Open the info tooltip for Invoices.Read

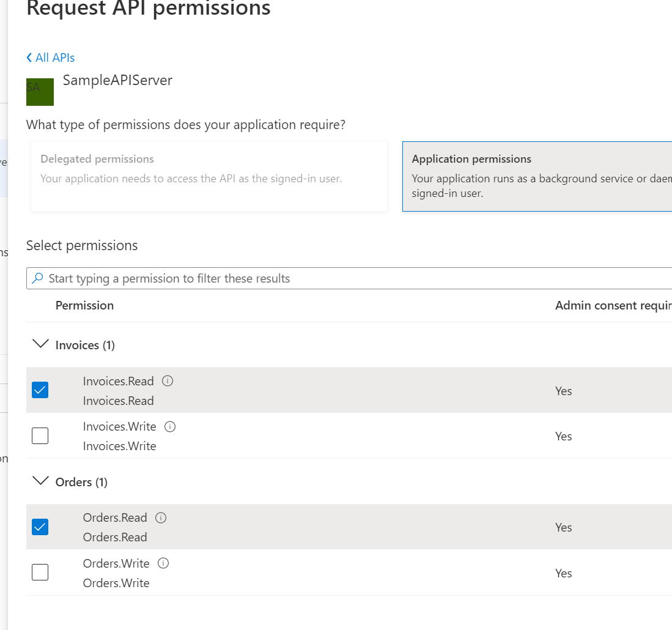[x=168, y=380]
